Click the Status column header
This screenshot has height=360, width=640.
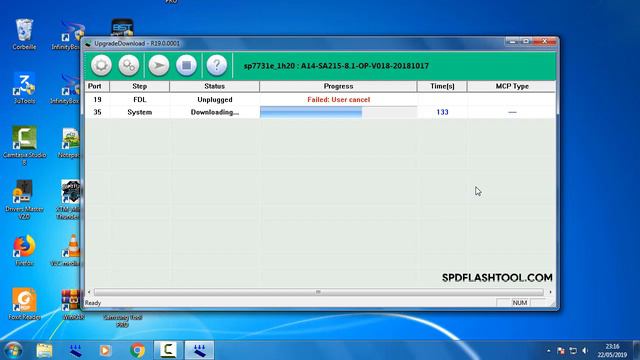click(x=215, y=86)
